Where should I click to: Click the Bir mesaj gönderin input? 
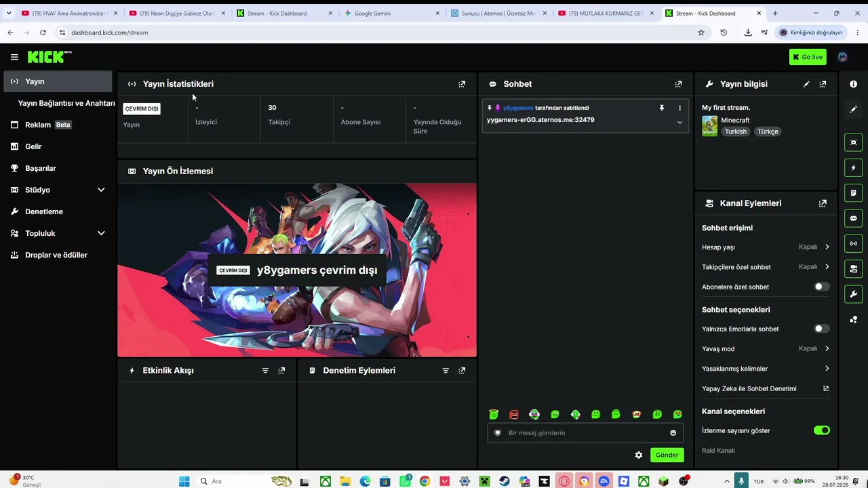(x=585, y=433)
